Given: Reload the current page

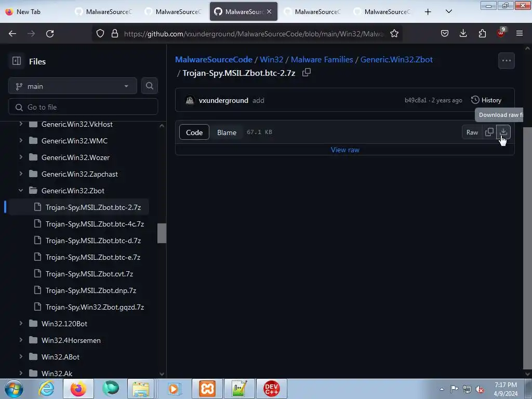Looking at the screenshot, I should click(50, 34).
